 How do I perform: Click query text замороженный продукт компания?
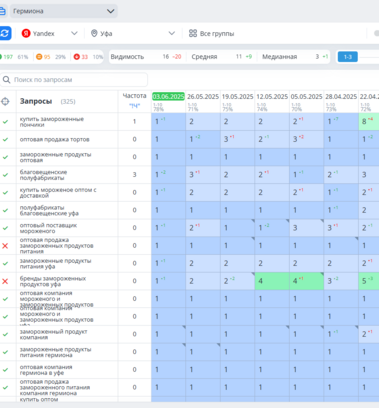[53, 334]
